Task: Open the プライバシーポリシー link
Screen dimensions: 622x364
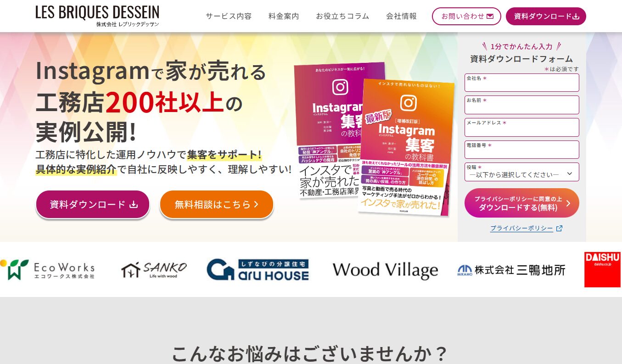Action: point(521,228)
